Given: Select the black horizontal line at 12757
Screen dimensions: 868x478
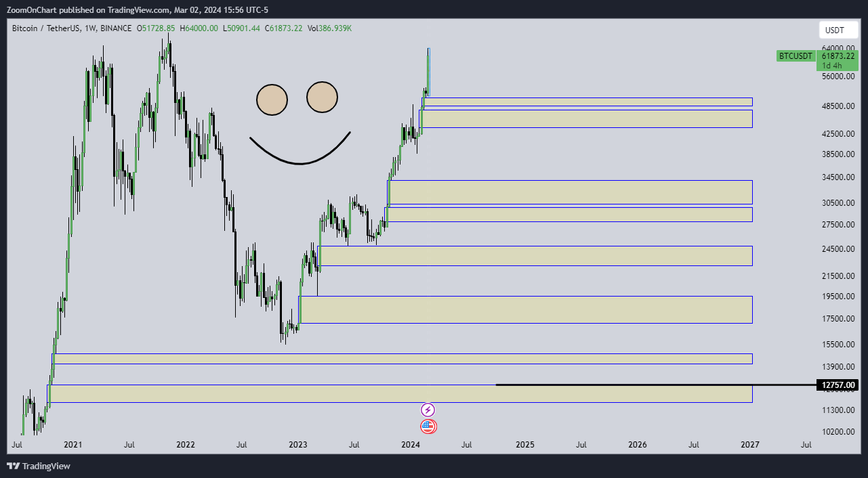Looking at the screenshot, I should coord(656,385).
